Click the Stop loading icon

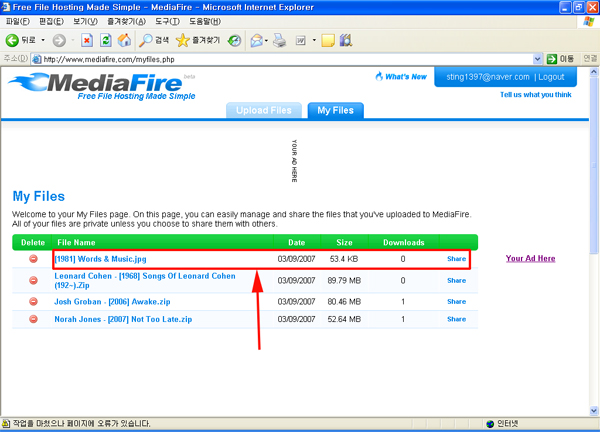coord(87,40)
